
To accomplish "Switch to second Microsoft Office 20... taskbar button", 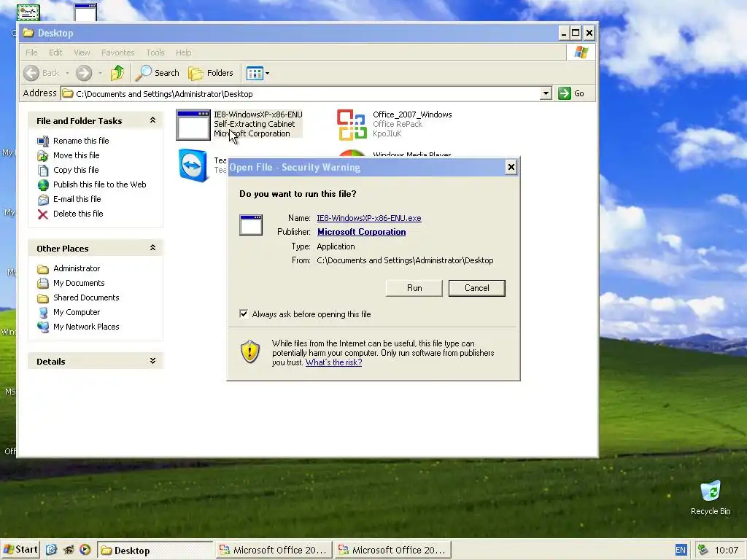I will [392, 551].
